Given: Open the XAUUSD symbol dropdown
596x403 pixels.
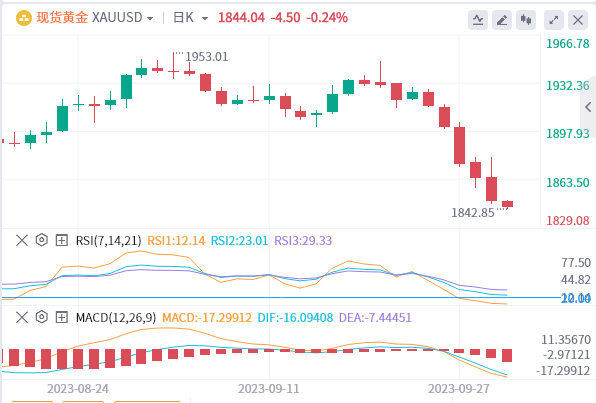Looking at the screenshot, I should point(123,18).
